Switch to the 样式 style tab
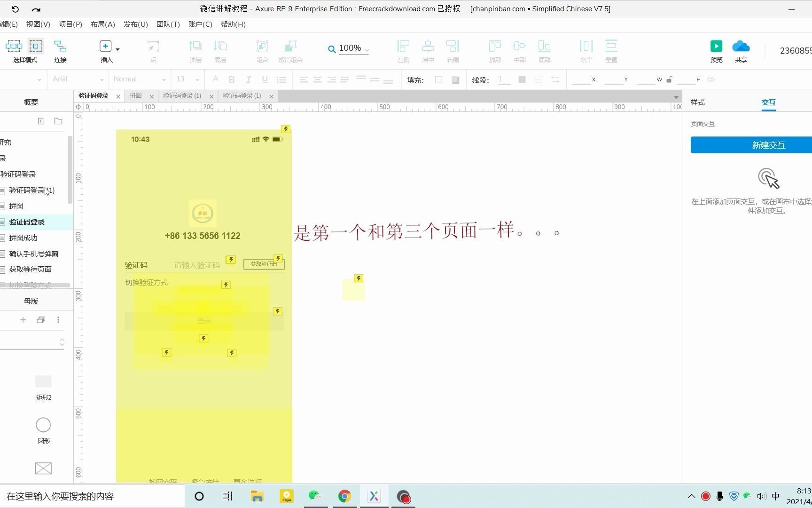This screenshot has height=508, width=812. 697,102
